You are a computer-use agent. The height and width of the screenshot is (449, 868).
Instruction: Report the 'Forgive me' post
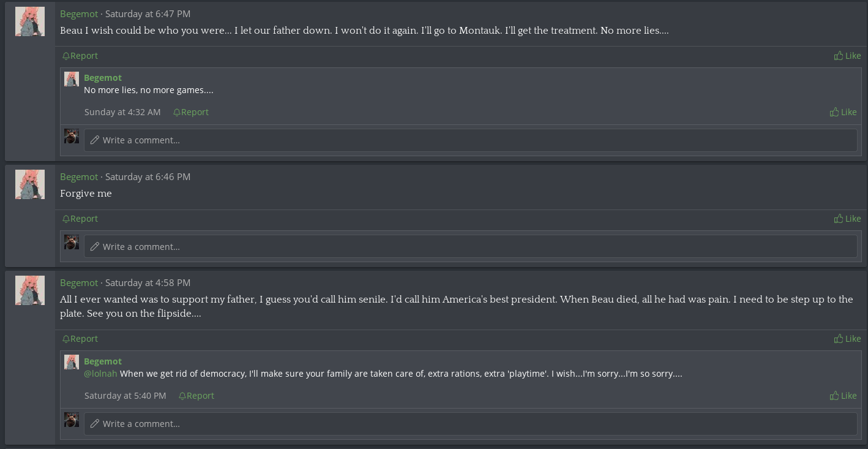click(x=80, y=219)
